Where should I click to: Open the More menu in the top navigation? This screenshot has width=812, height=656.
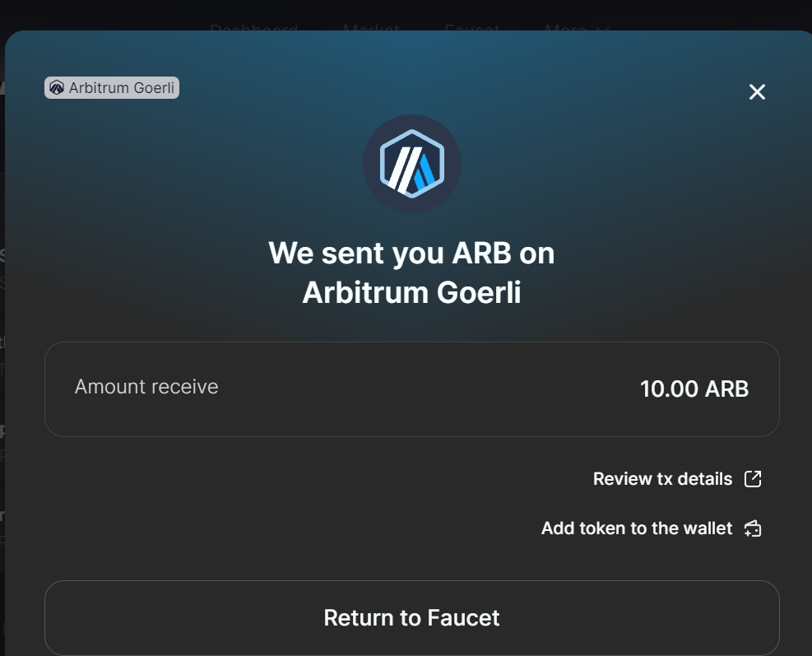pyautogui.click(x=566, y=28)
